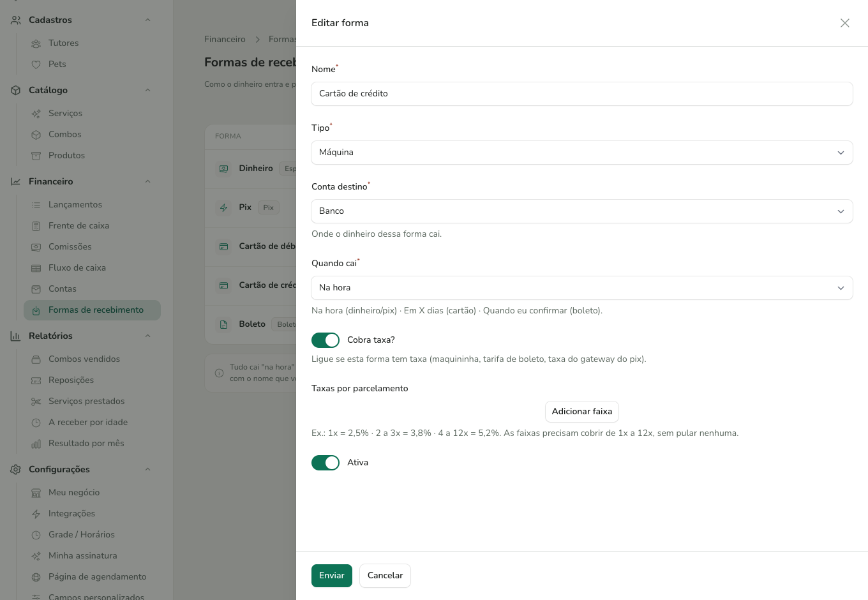Select the Dinheiro row in the list
Image resolution: width=868 pixels, height=600 pixels.
(251, 169)
